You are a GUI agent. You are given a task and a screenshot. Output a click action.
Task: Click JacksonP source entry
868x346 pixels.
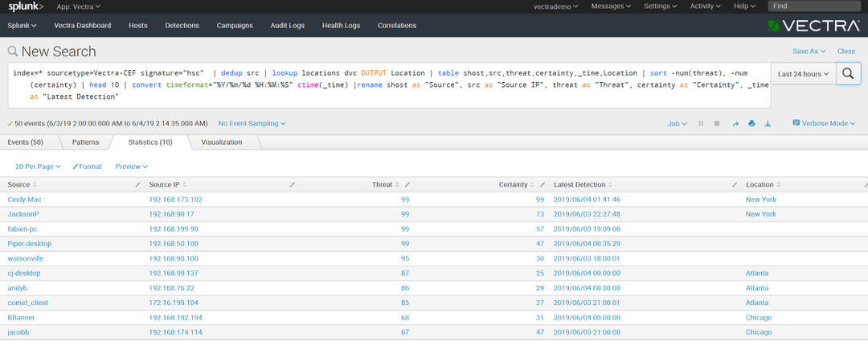(23, 214)
